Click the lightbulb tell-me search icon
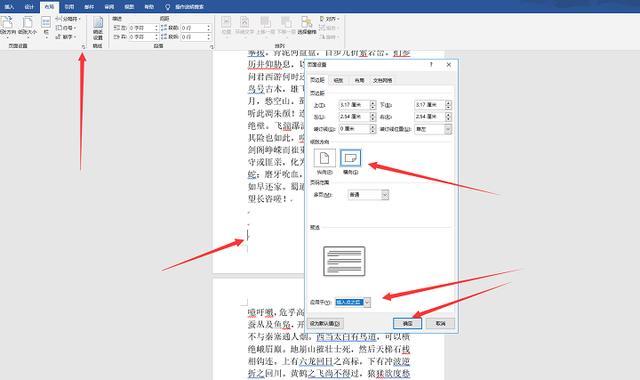The height and width of the screenshot is (380, 640). click(x=167, y=7)
